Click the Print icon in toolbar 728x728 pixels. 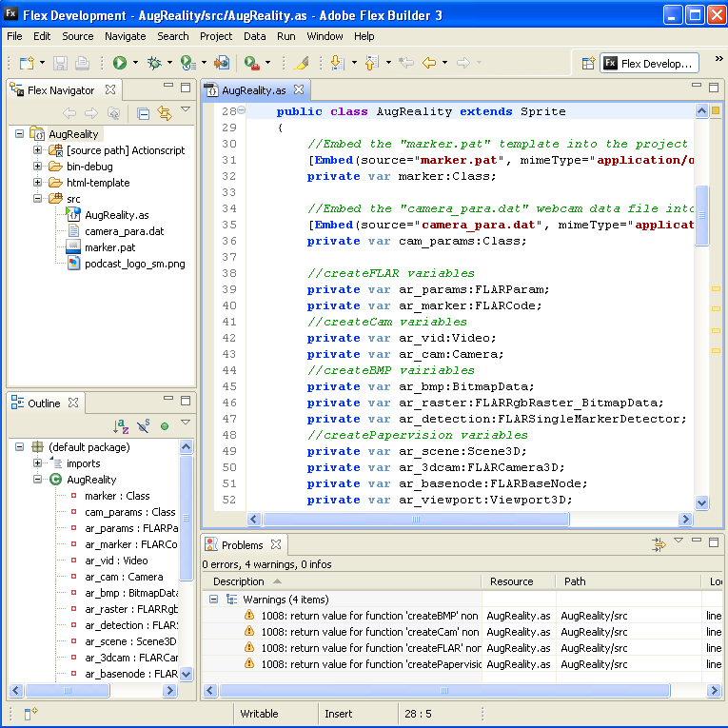tap(82, 63)
